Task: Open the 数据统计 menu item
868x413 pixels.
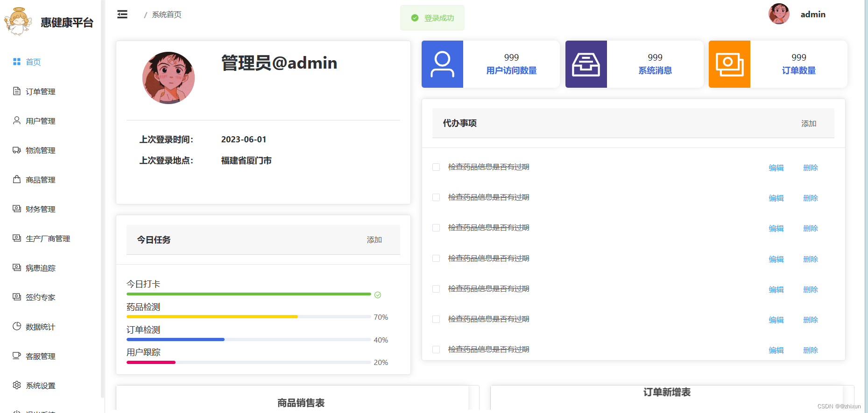Action: pos(51,327)
